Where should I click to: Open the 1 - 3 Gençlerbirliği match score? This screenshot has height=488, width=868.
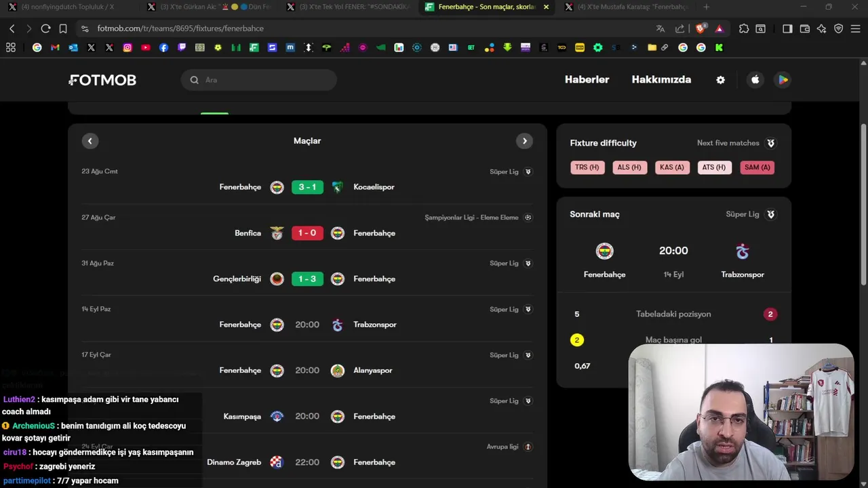click(307, 279)
